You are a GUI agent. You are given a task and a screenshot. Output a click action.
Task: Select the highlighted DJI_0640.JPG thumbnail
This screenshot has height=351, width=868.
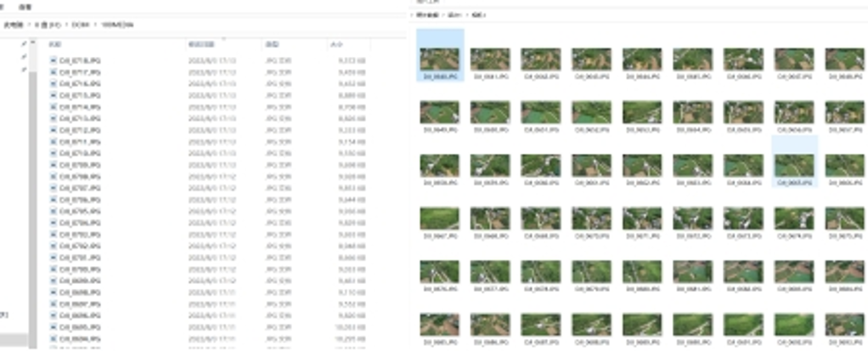click(x=440, y=58)
